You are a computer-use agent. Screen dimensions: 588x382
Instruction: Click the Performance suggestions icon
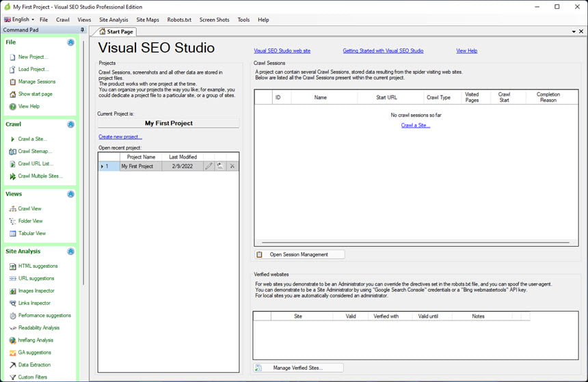(12, 316)
